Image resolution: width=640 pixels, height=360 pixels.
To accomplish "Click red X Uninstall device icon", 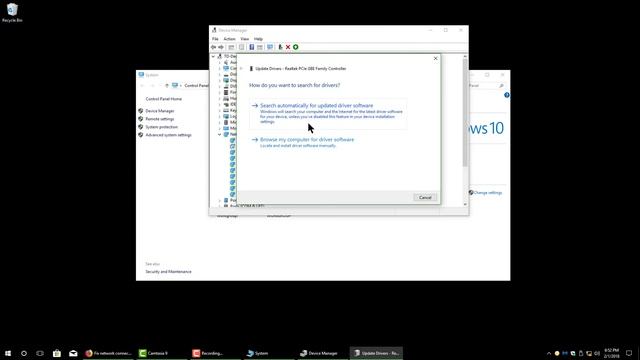I will pos(288,47).
